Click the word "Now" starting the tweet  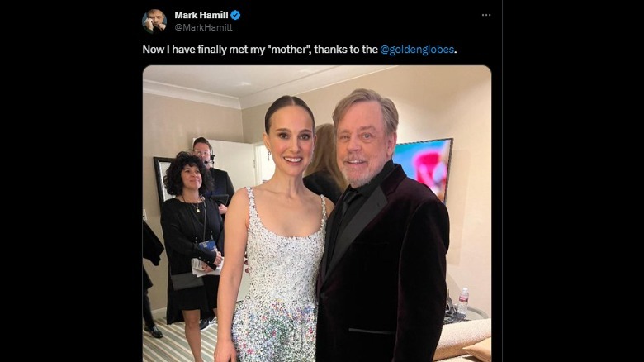(x=152, y=50)
